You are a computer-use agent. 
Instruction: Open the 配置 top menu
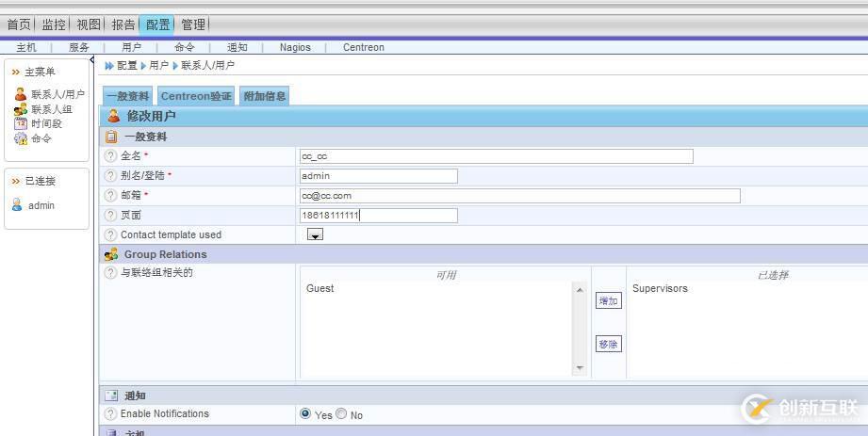[x=157, y=24]
